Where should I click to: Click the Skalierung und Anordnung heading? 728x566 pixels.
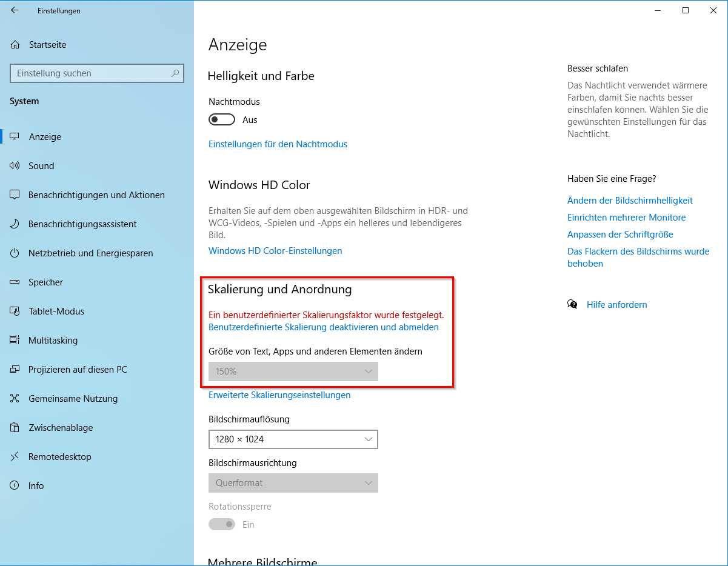tap(280, 290)
